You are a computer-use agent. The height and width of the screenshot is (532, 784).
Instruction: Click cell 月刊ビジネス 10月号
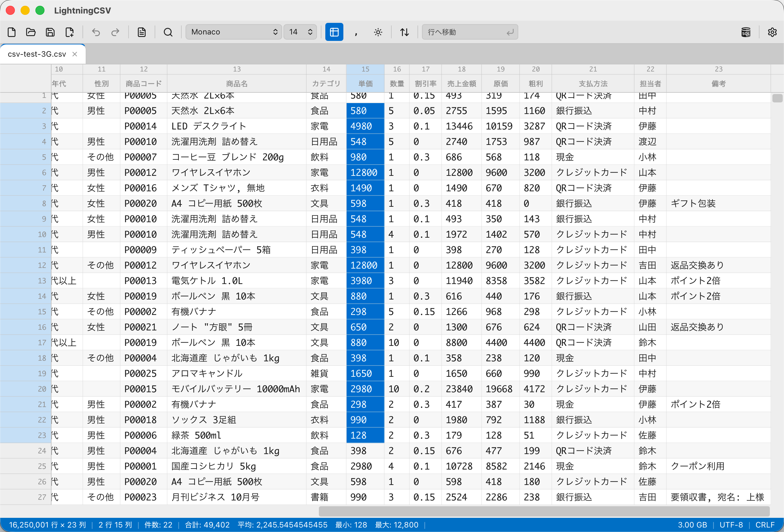click(237, 497)
